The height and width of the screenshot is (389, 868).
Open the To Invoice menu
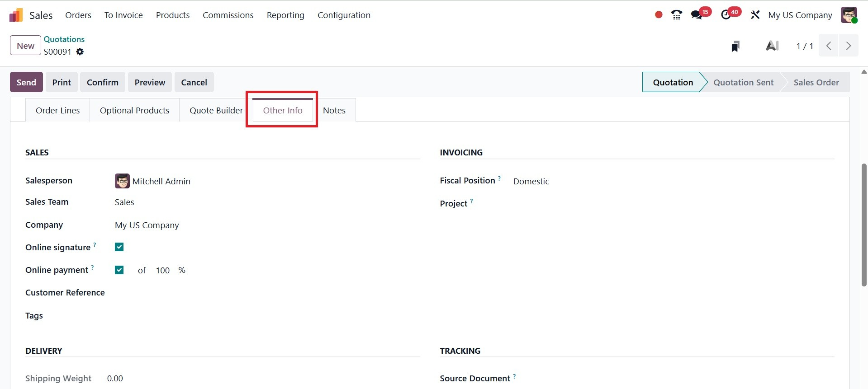tap(123, 15)
